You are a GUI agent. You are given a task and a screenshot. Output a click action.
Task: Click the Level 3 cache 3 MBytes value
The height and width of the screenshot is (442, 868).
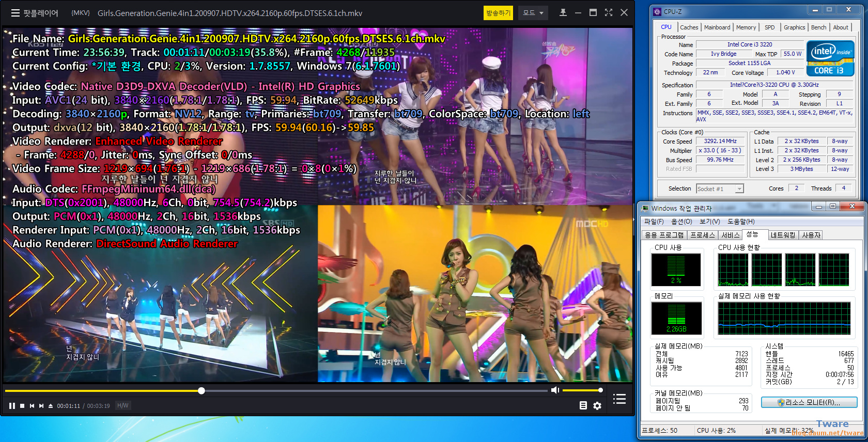click(x=801, y=169)
